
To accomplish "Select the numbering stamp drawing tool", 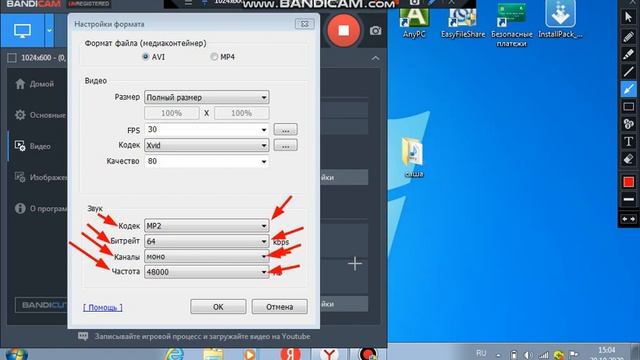I will click(628, 124).
